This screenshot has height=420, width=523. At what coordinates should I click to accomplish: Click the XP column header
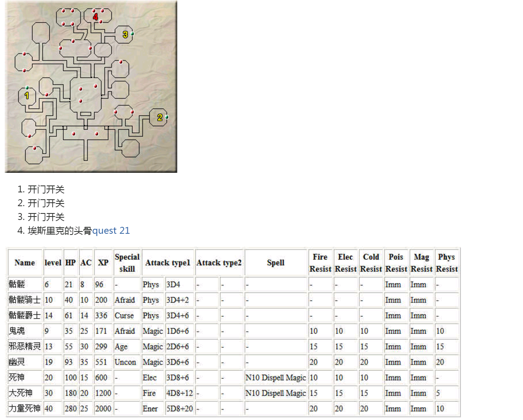point(103,262)
